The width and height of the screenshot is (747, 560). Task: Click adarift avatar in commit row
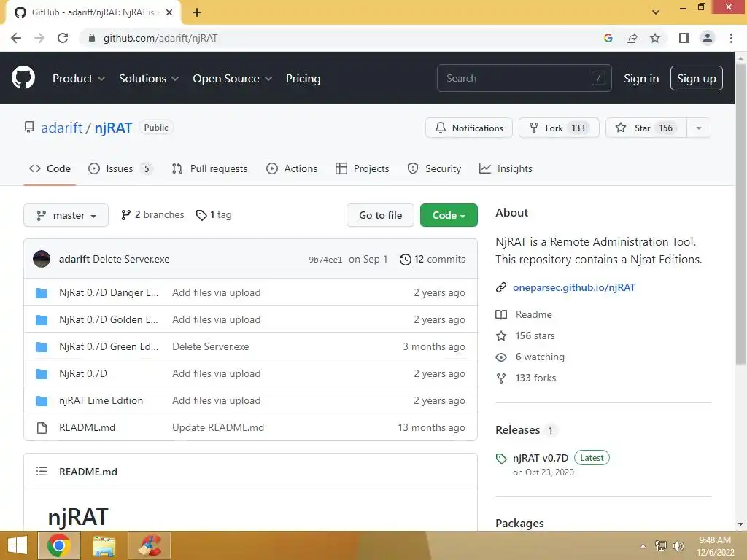point(42,259)
